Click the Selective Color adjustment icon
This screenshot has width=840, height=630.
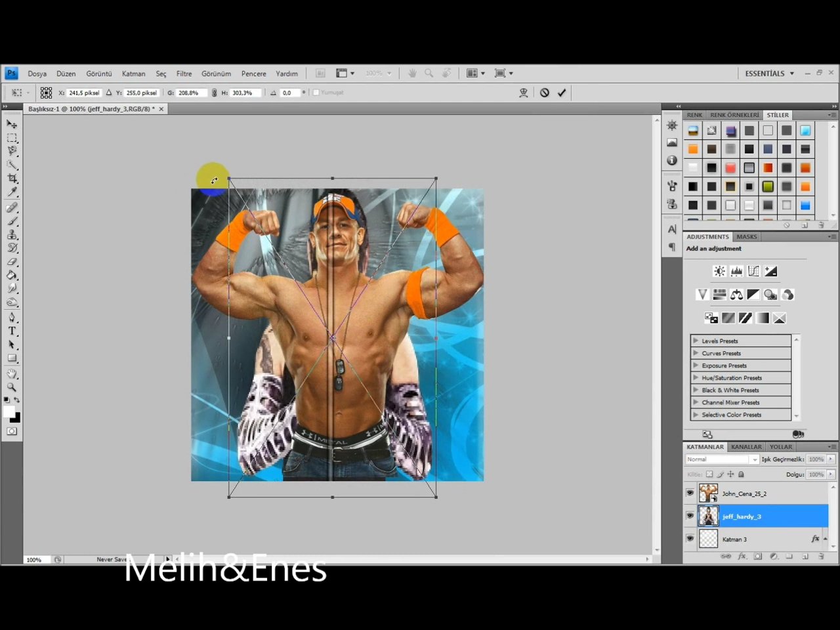779,318
